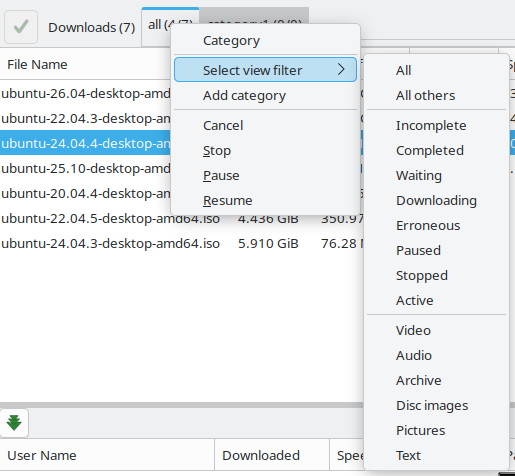515x476 pixels.
Task: Click Resume in the context menu
Action: [265, 201]
